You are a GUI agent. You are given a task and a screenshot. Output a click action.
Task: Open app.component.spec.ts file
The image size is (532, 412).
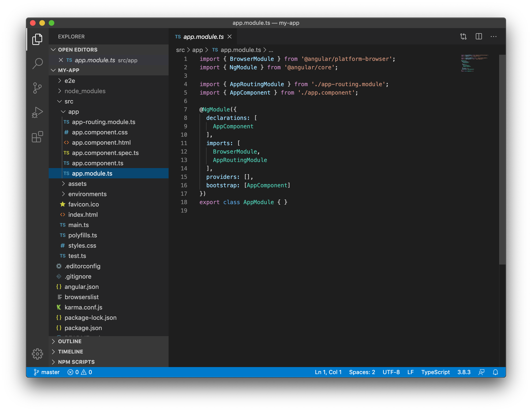click(109, 153)
